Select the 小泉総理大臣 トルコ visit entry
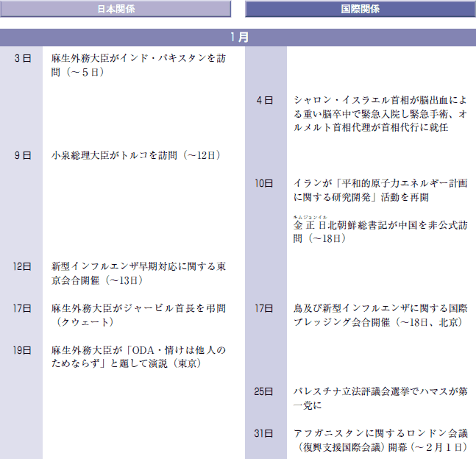Screen dimensions: 476x459 [x=136, y=155]
